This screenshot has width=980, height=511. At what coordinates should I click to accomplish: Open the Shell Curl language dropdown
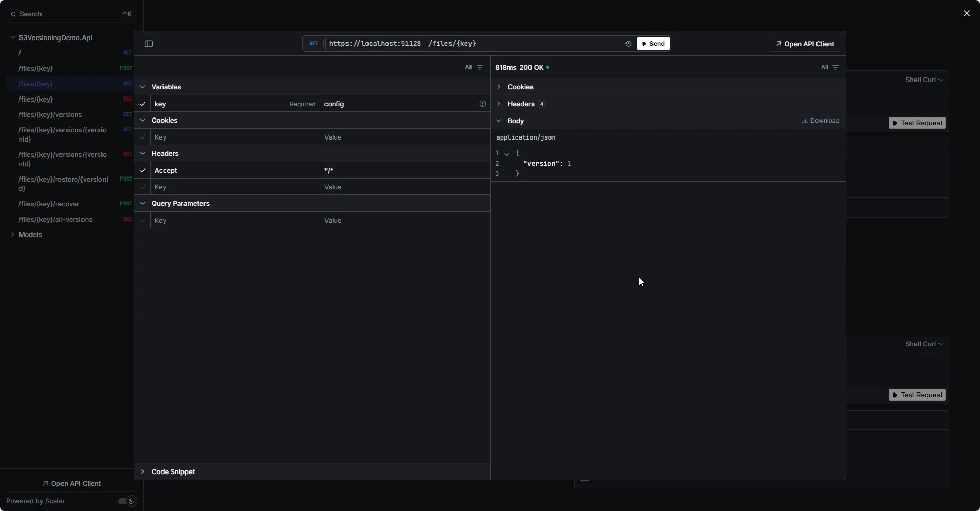coord(924,80)
